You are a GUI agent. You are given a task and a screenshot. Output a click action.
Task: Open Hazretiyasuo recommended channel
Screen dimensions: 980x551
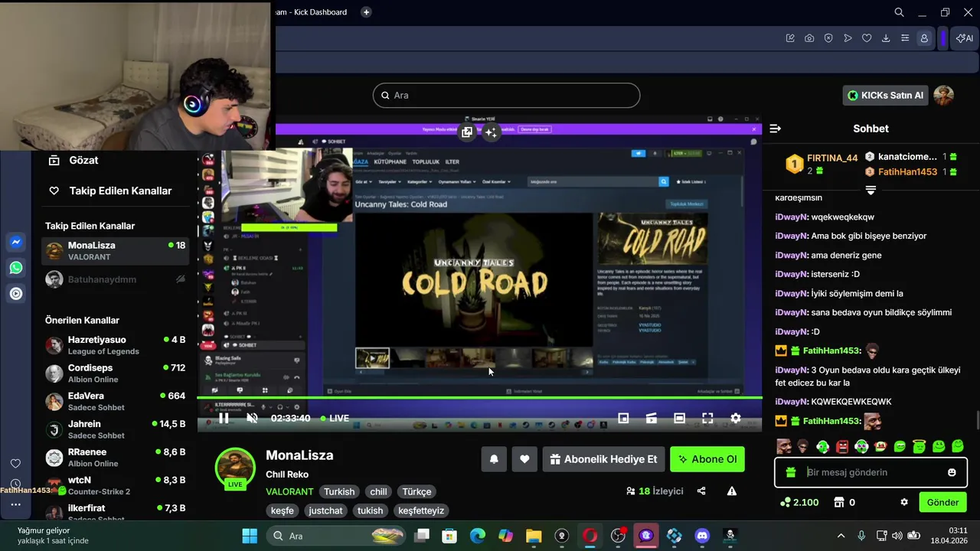point(116,345)
